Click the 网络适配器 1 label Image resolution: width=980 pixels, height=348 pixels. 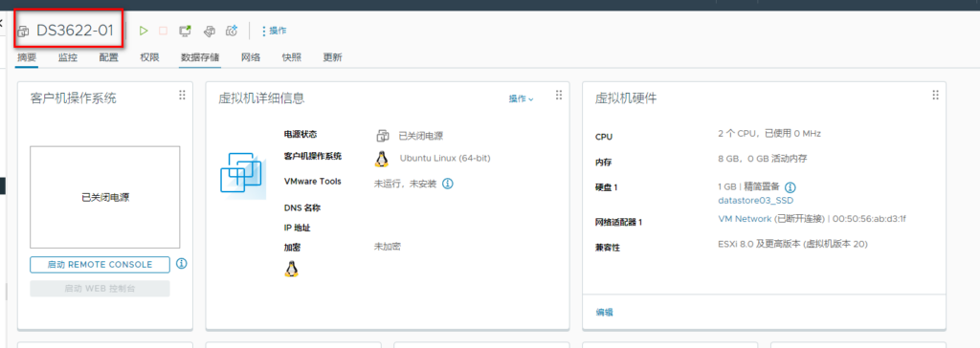click(x=619, y=222)
